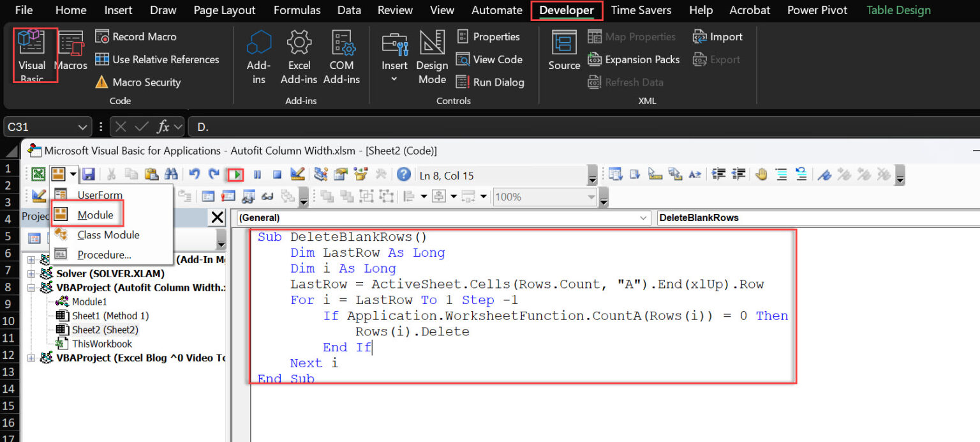Image resolution: width=980 pixels, height=442 pixels.
Task: Click View Code in the Controls group
Action: (x=489, y=59)
